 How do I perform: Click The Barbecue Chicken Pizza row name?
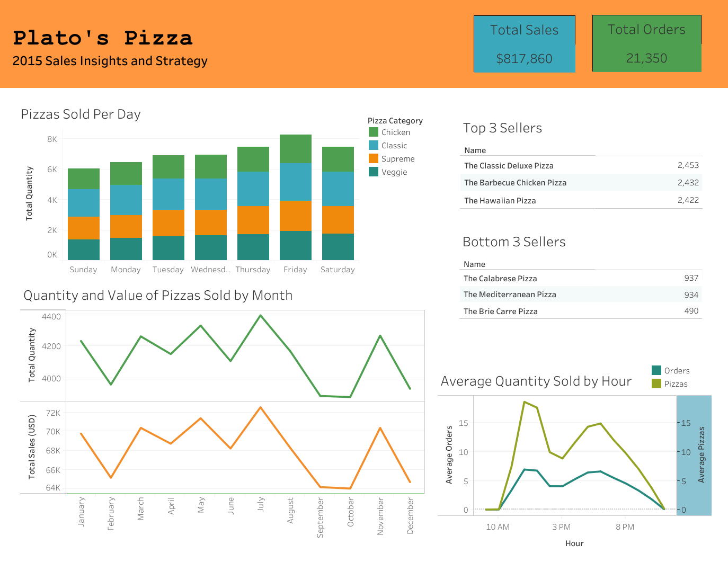(515, 183)
